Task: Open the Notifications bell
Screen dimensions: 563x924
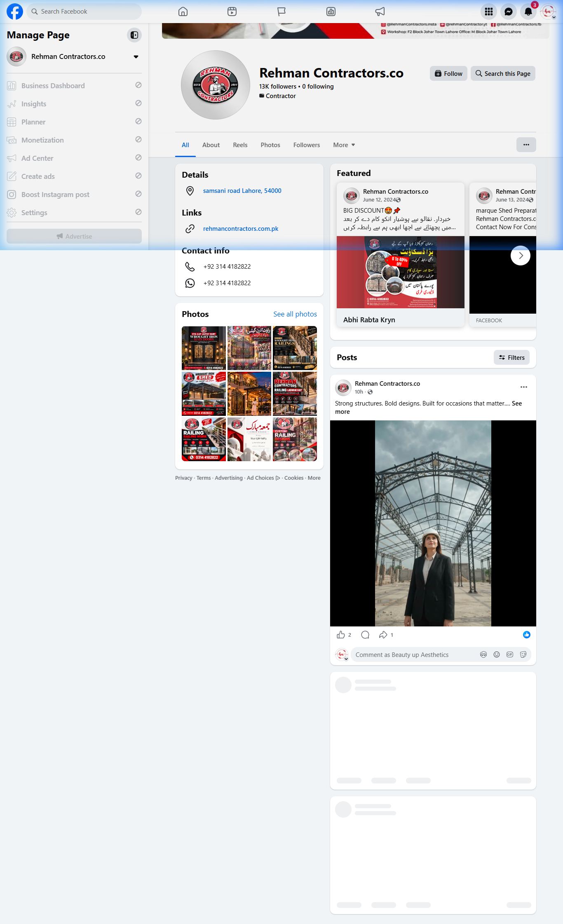Action: coord(528,12)
